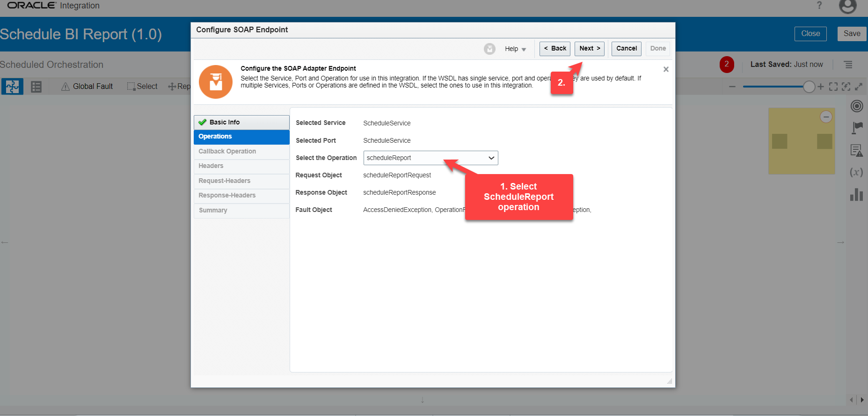Click the zoom slider handle
Viewport: 868px width, 416px height.
[x=809, y=87]
